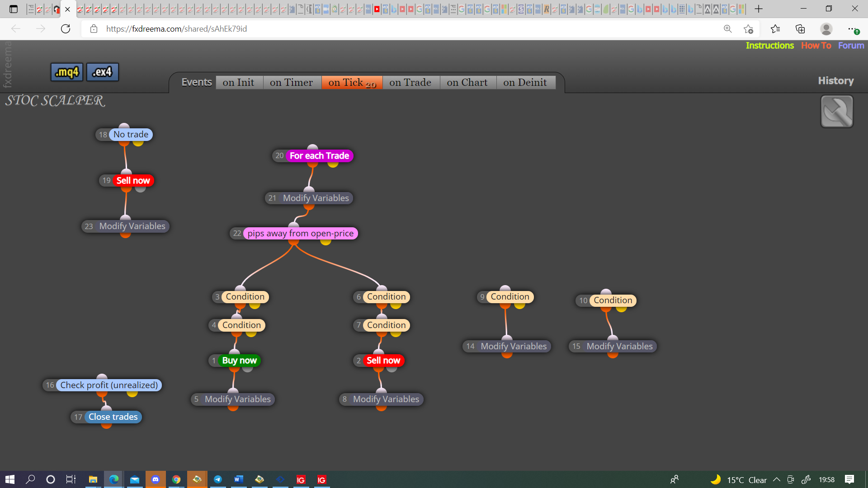Add this page to favorites
Image resolution: width=868 pixels, height=488 pixels.
pyautogui.click(x=748, y=29)
